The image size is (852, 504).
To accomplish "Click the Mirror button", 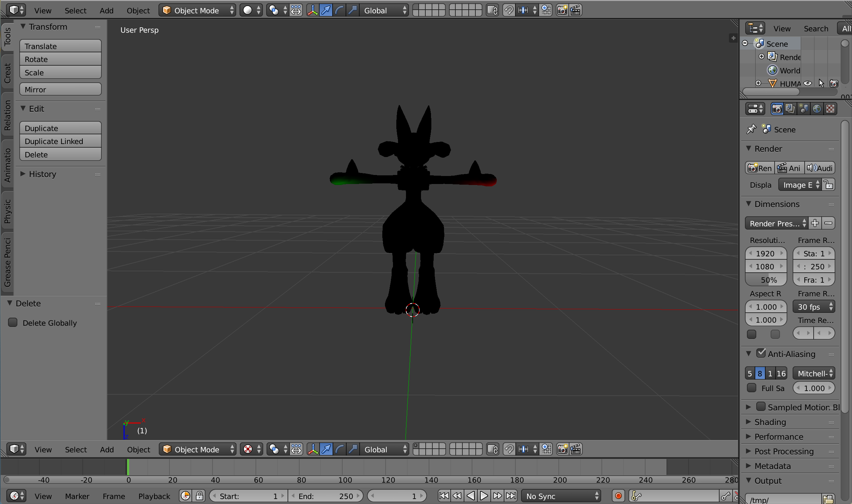I will 60,89.
